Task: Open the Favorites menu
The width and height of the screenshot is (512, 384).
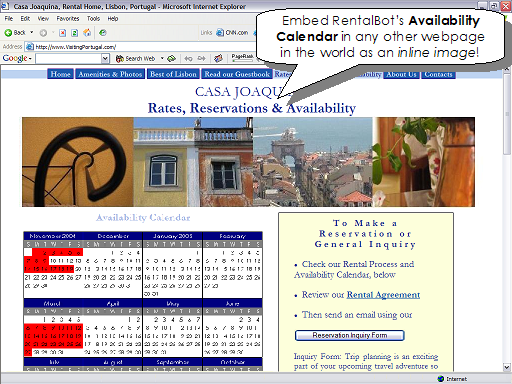Action: (x=68, y=19)
